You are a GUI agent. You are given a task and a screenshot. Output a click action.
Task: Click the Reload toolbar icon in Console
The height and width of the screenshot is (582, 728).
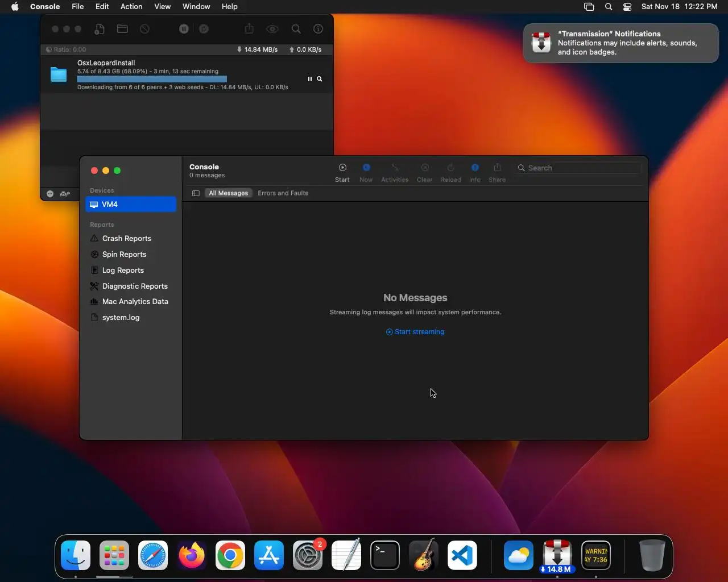450,168
